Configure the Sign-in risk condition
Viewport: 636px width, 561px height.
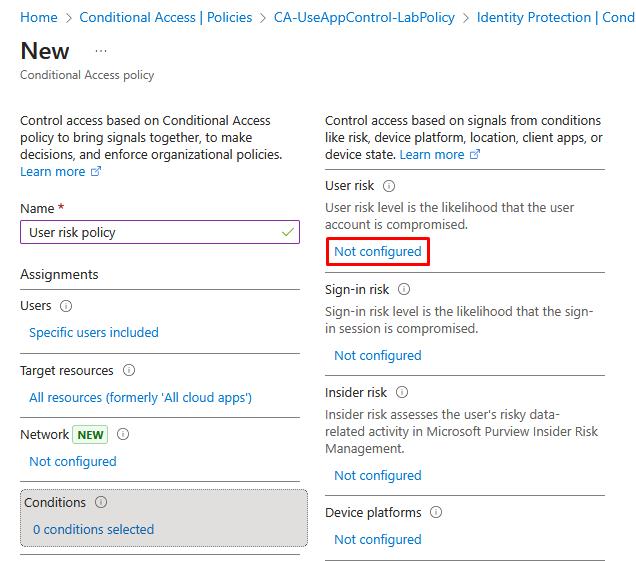[378, 356]
